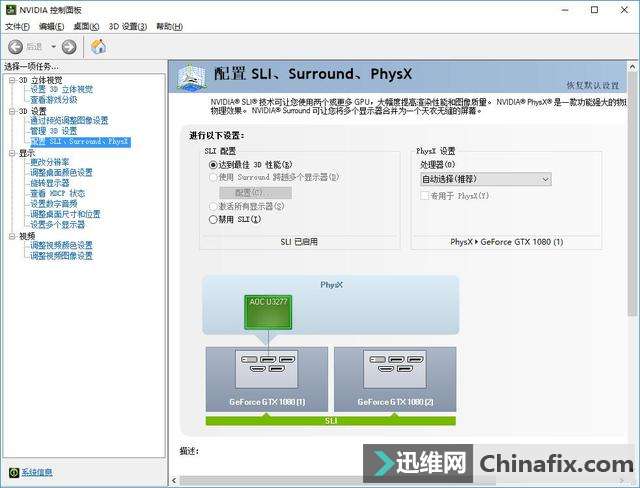Click the SLI Surround PhysX header icon
Screen dimensions: 640x488
(191, 77)
